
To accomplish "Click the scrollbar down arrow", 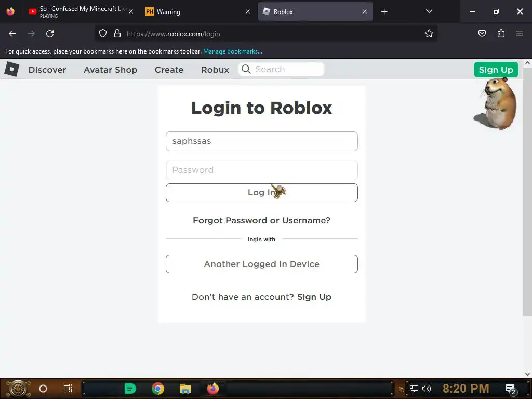I will [x=527, y=374].
